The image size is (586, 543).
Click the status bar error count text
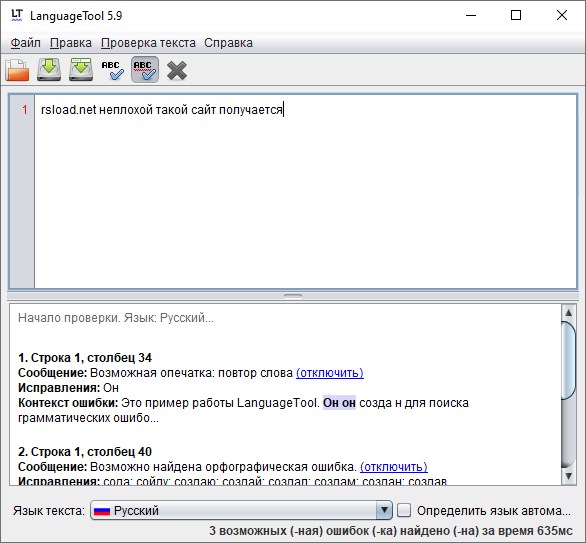tap(391, 531)
